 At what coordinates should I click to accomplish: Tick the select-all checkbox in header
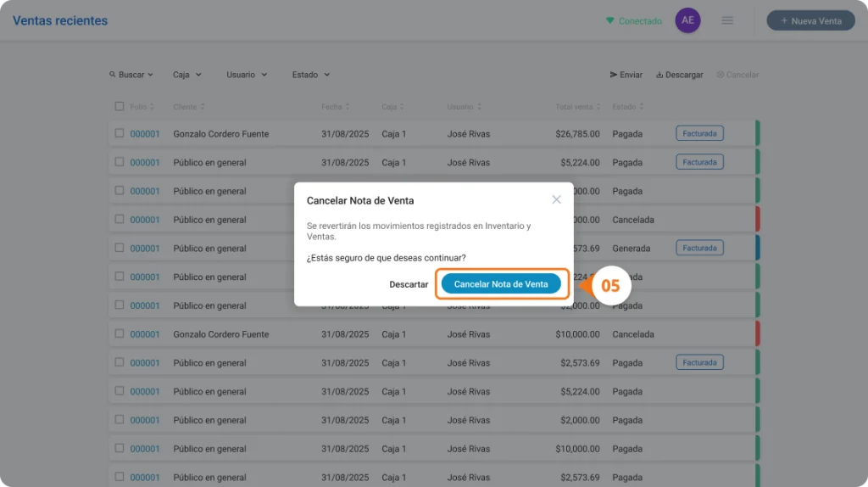(119, 106)
